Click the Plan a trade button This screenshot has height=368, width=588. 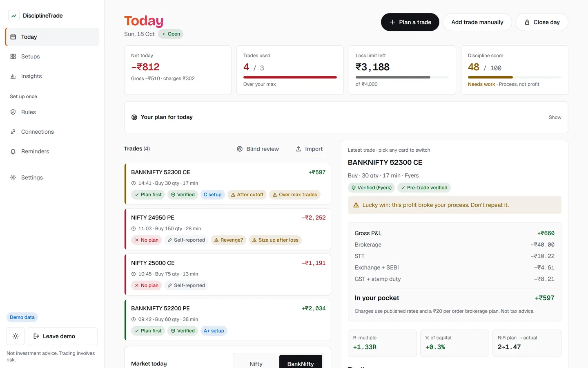410,22
